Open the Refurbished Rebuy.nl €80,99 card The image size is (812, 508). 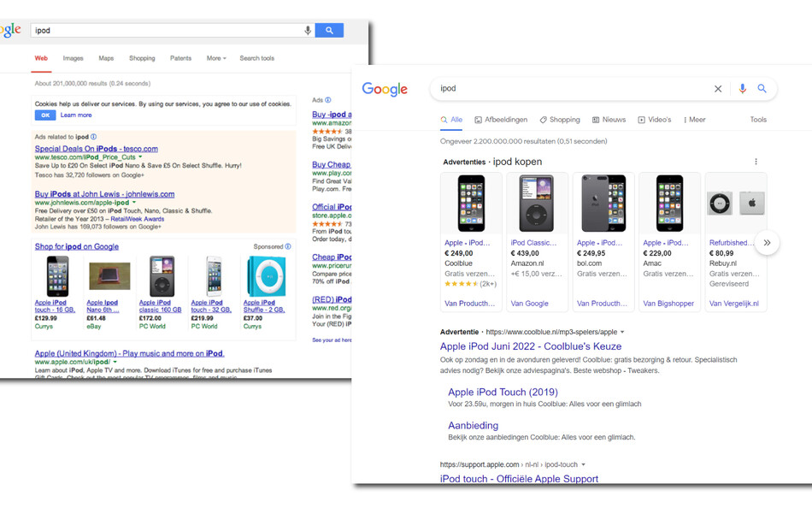click(x=735, y=242)
